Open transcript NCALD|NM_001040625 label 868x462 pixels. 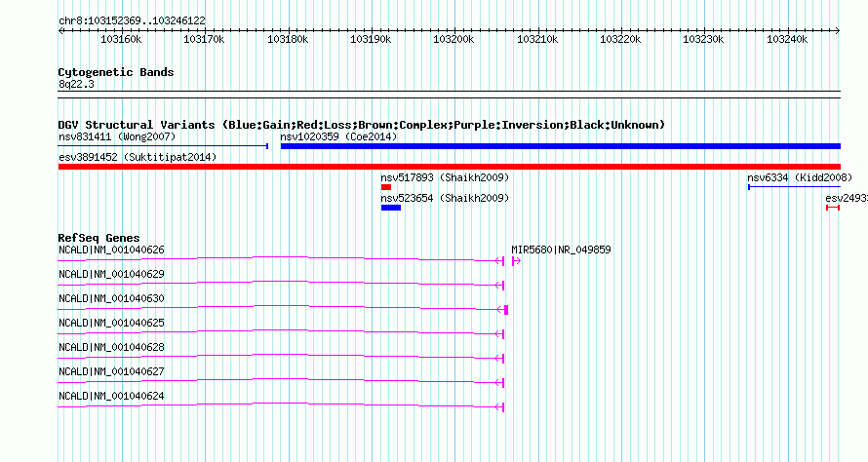111,323
